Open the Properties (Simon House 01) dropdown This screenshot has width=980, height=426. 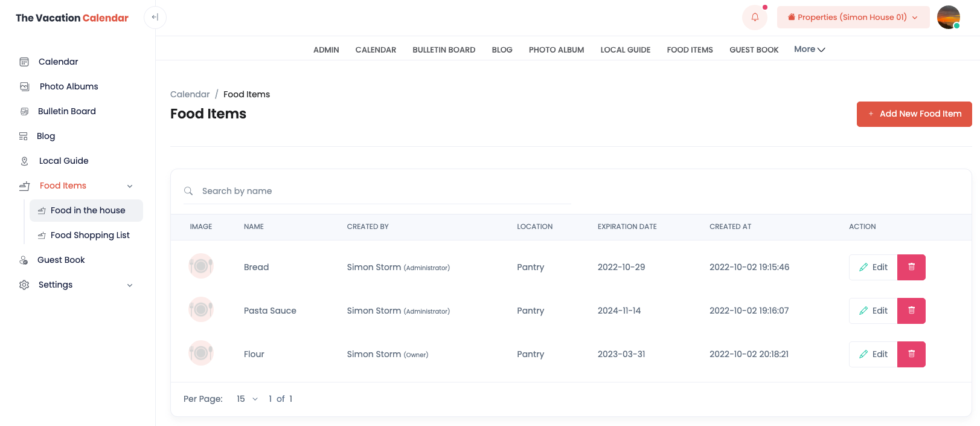coord(853,18)
